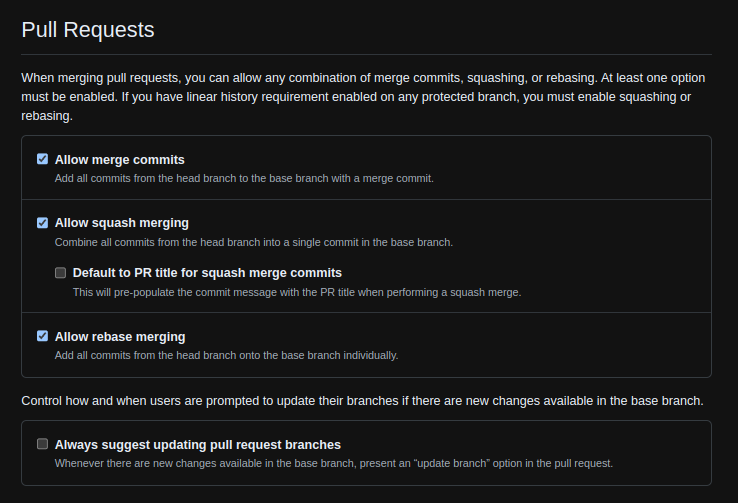Enable Default to PR title checkbox

(61, 273)
